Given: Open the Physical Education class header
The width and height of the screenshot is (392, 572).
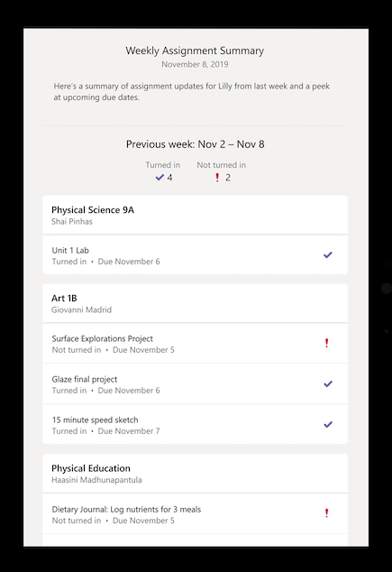Looking at the screenshot, I should [196, 473].
